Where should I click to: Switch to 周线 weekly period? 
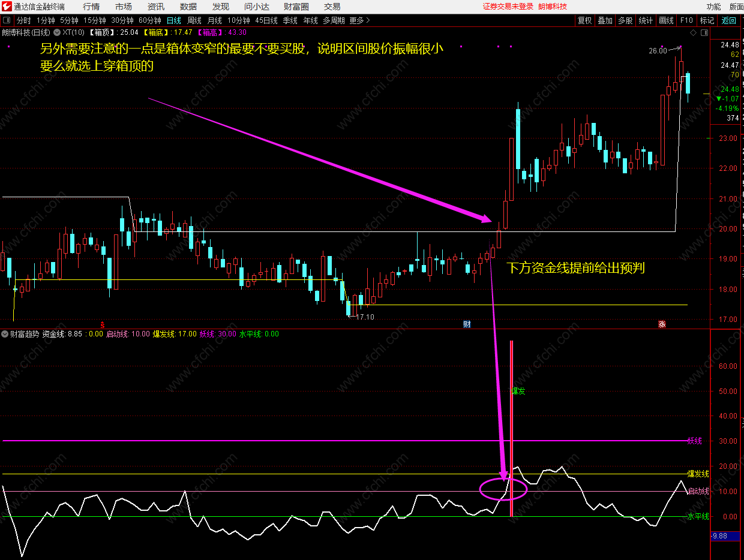194,20
